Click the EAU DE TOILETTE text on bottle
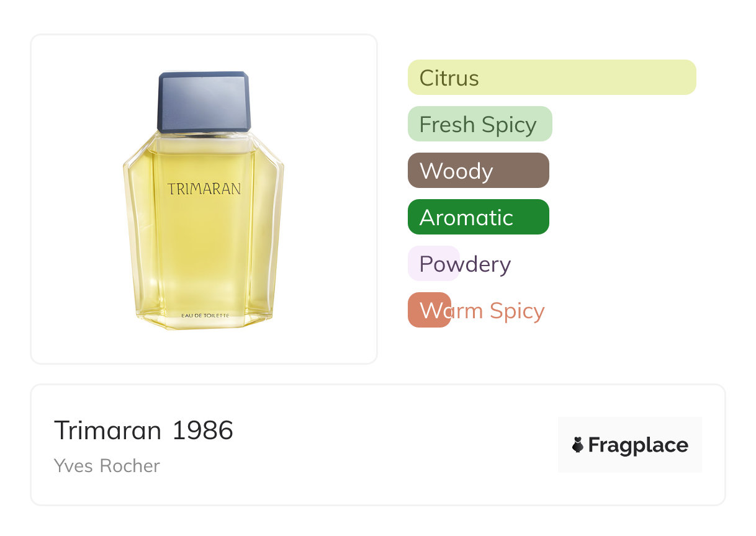This screenshot has height=536, width=756. tap(205, 316)
